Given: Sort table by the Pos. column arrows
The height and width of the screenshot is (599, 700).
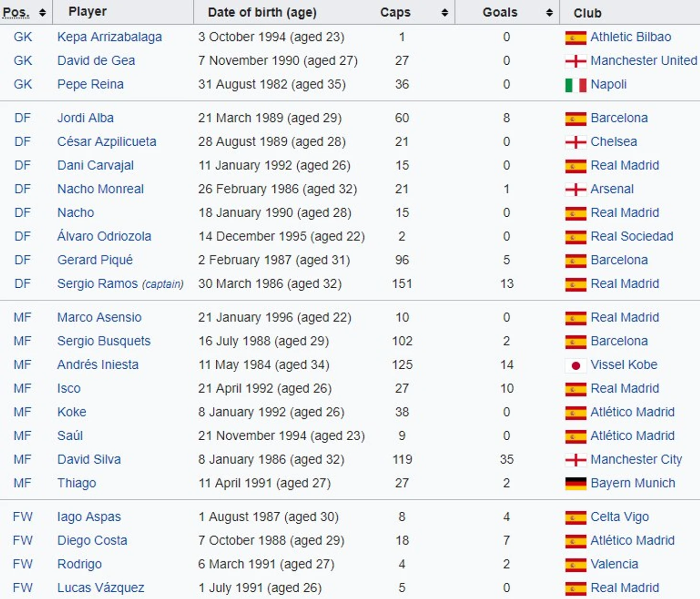Looking at the screenshot, I should tap(42, 13).
